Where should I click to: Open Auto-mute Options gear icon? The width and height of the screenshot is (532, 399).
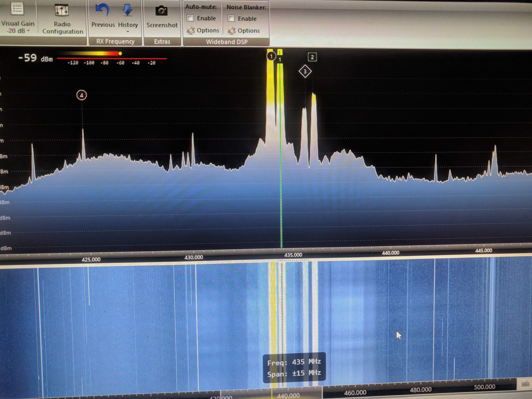[x=191, y=30]
